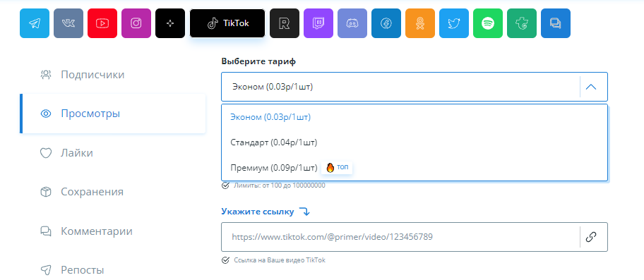644x280 pixels.
Task: Open the green Spotify icon
Action: click(x=488, y=23)
